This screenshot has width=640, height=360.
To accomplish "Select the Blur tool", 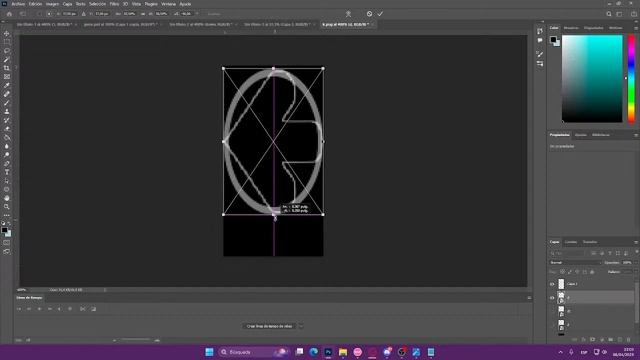I will pos(7,146).
